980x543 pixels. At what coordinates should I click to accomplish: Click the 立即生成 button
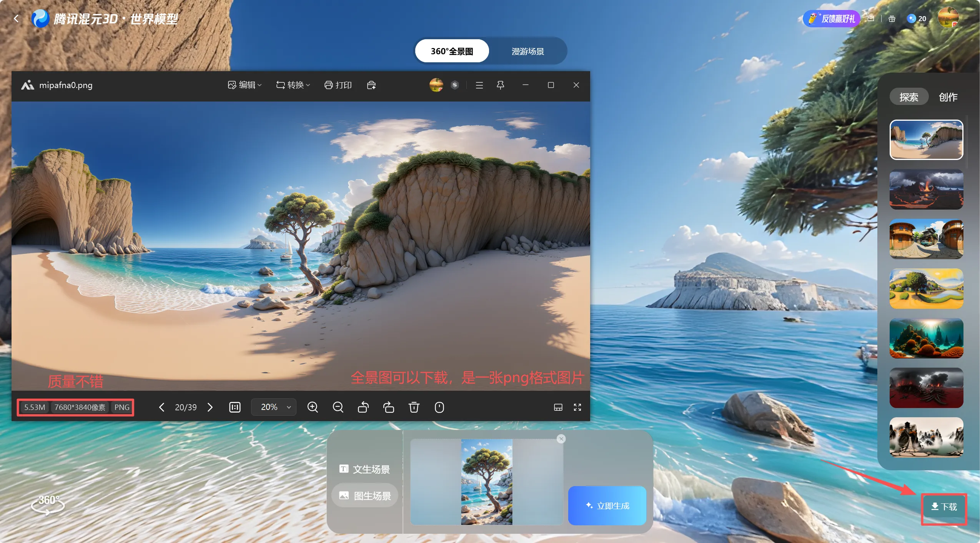pyautogui.click(x=607, y=505)
